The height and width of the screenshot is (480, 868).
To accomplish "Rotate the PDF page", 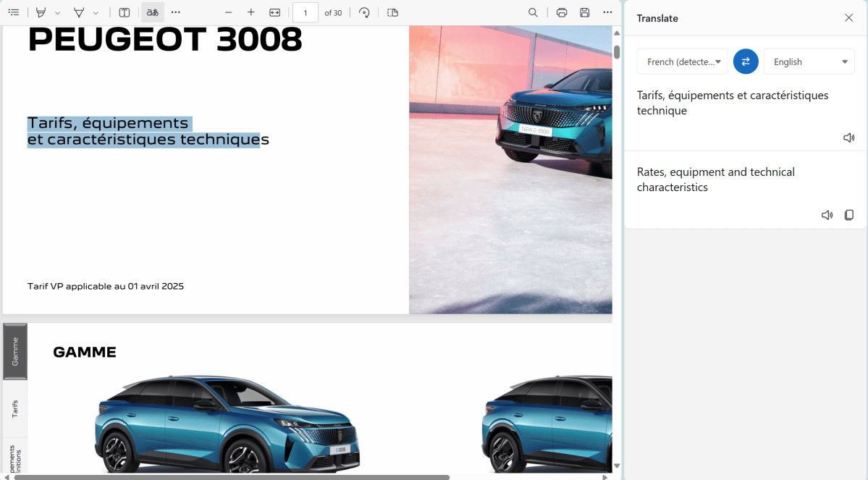I will [x=363, y=12].
